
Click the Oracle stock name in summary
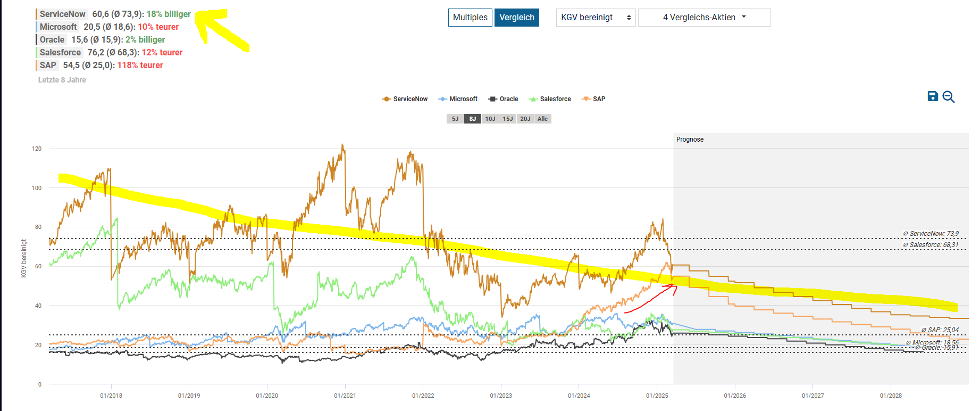pyautogui.click(x=52, y=40)
